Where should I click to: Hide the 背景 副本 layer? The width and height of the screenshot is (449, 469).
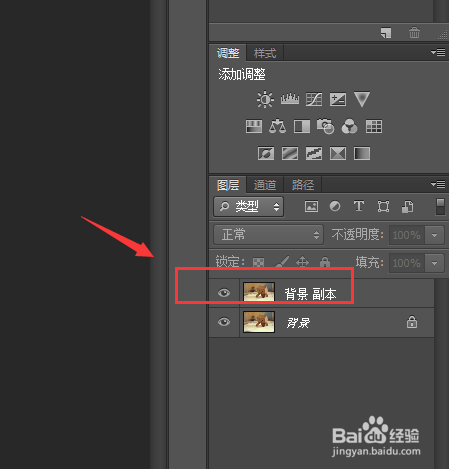tap(224, 293)
